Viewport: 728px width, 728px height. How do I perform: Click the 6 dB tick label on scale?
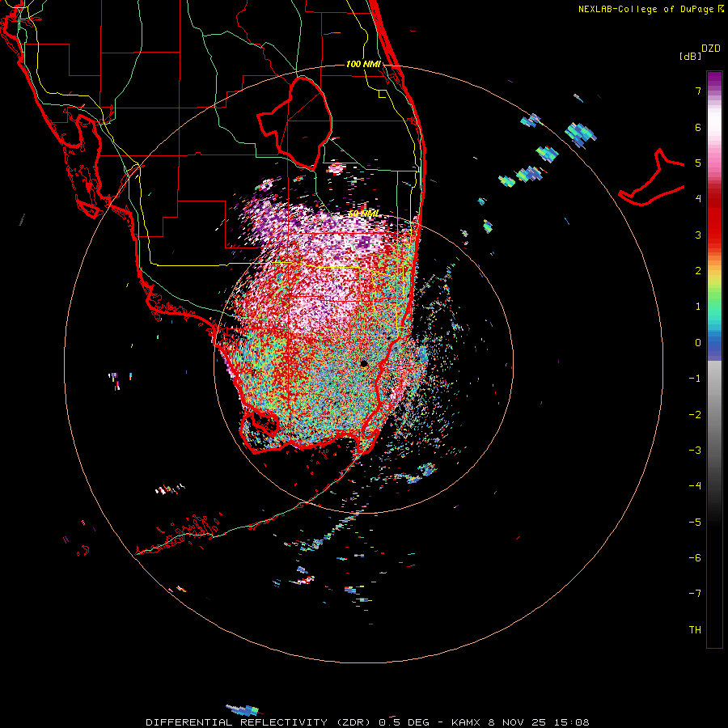(x=698, y=127)
